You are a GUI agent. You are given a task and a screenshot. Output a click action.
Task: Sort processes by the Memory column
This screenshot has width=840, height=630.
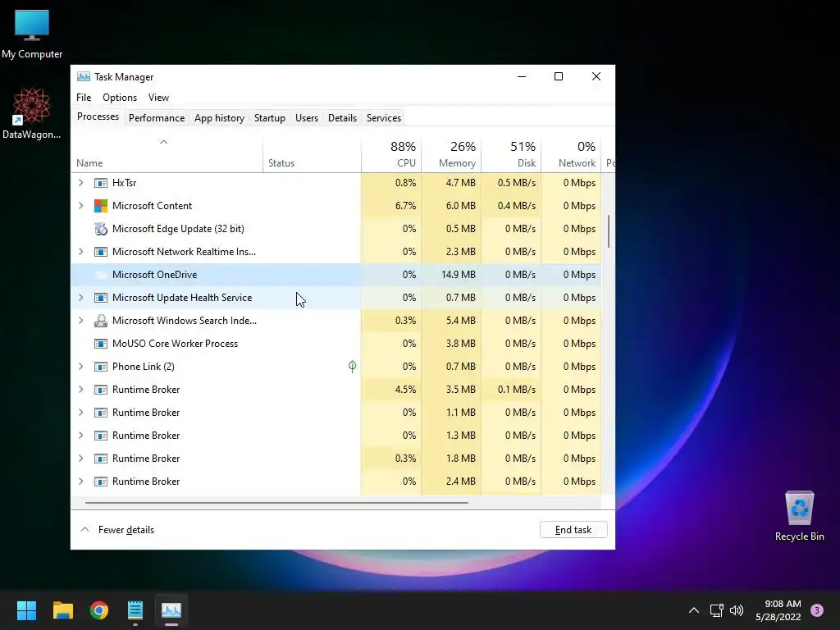click(452, 154)
